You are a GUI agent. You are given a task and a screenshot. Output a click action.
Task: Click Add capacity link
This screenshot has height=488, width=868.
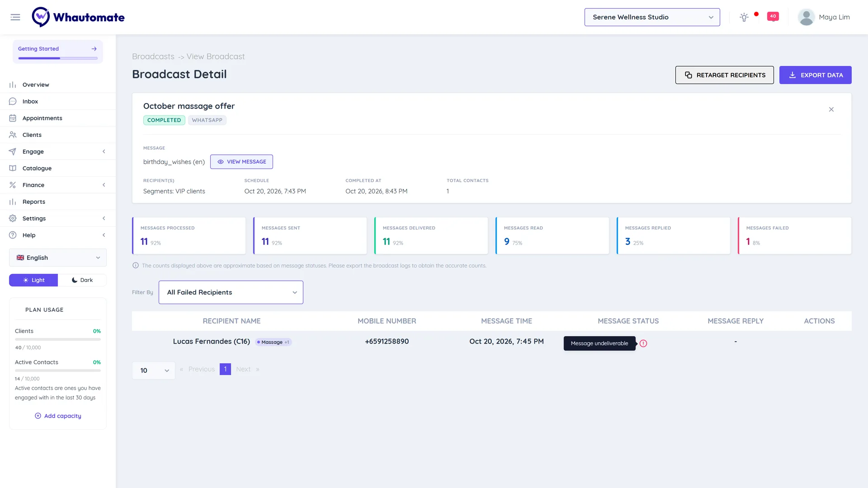58,416
